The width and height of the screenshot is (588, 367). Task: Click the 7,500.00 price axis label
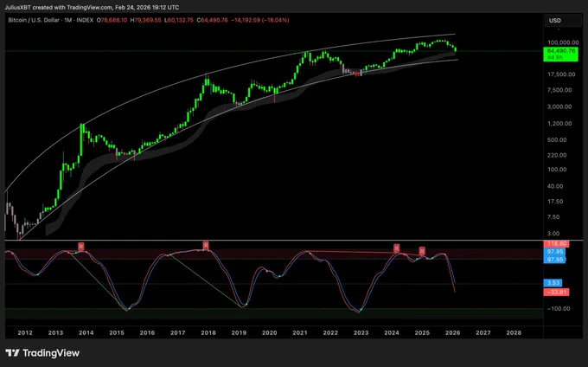pyautogui.click(x=559, y=90)
